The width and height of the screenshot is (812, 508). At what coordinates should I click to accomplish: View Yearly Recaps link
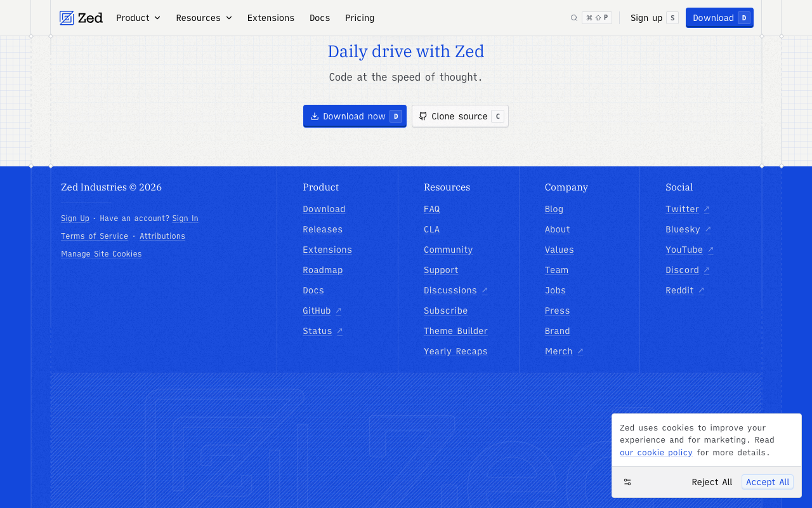pos(455,351)
